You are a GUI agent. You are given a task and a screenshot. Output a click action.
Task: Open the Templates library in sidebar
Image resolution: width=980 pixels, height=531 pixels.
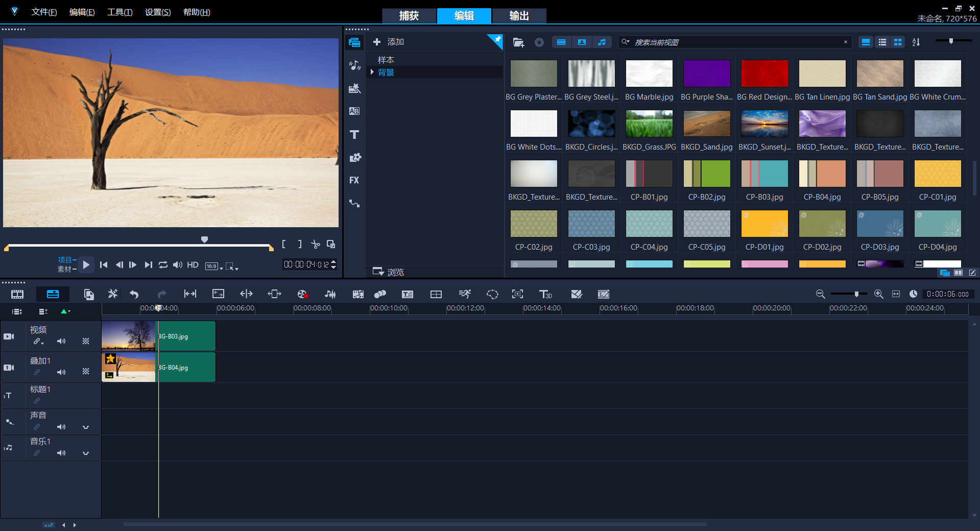354,88
